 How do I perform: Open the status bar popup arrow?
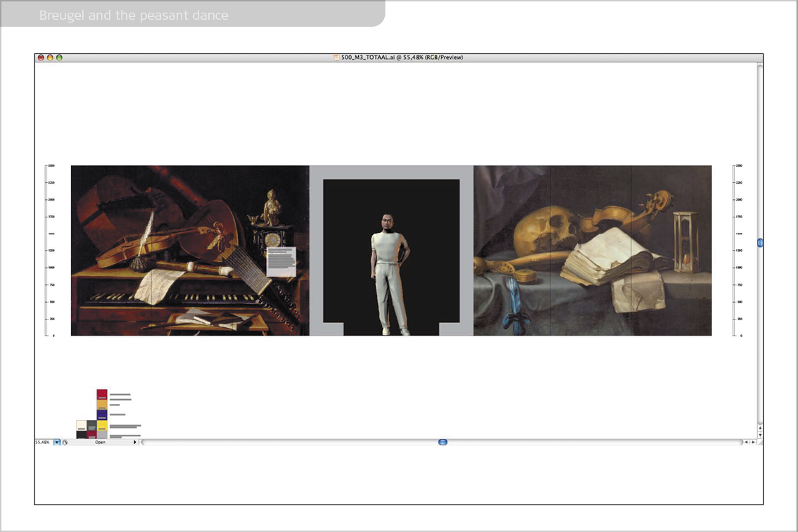pyautogui.click(x=135, y=443)
